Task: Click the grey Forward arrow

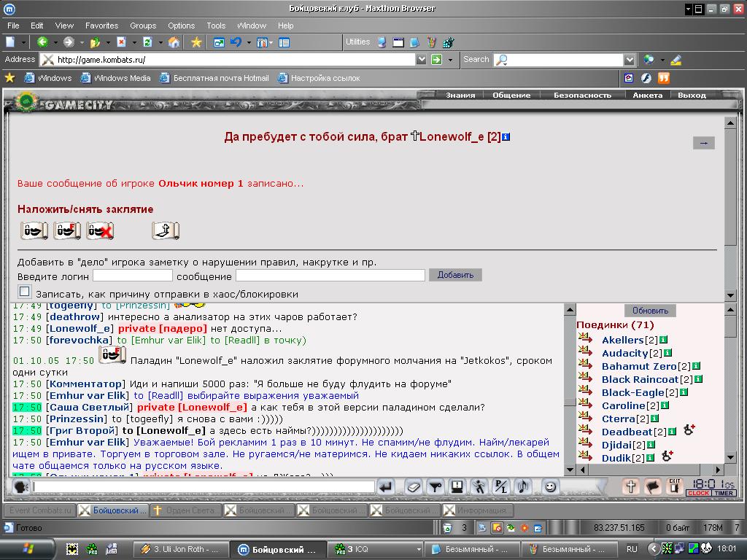Action: [69, 42]
